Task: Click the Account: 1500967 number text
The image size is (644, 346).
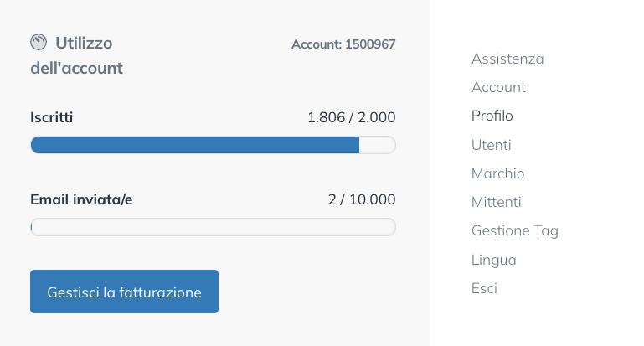Action: click(x=343, y=44)
